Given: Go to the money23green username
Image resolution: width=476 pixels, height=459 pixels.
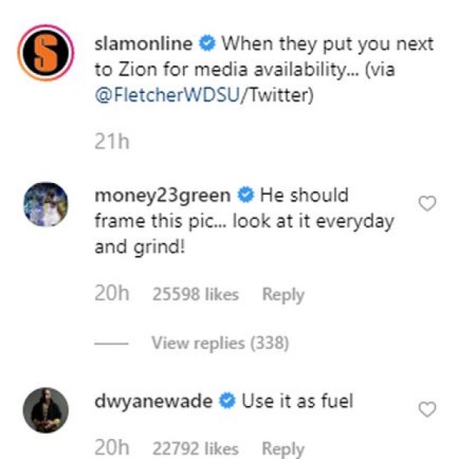Looking at the screenshot, I should tap(163, 195).
